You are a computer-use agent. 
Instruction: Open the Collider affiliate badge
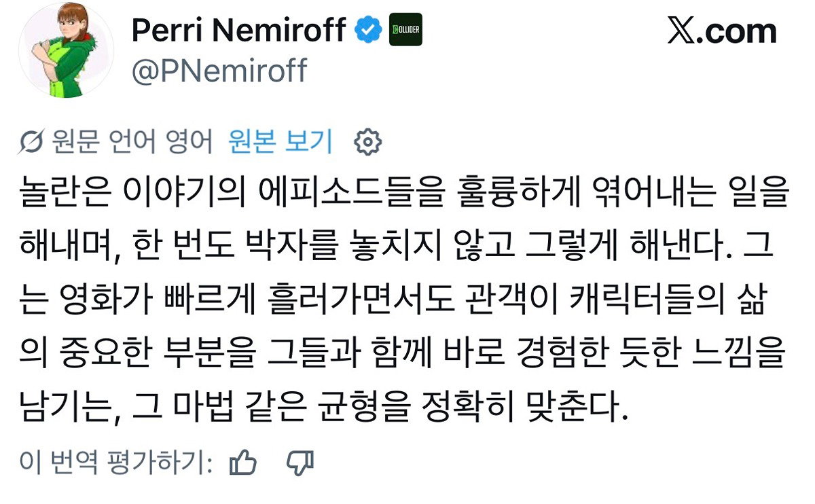pyautogui.click(x=405, y=31)
